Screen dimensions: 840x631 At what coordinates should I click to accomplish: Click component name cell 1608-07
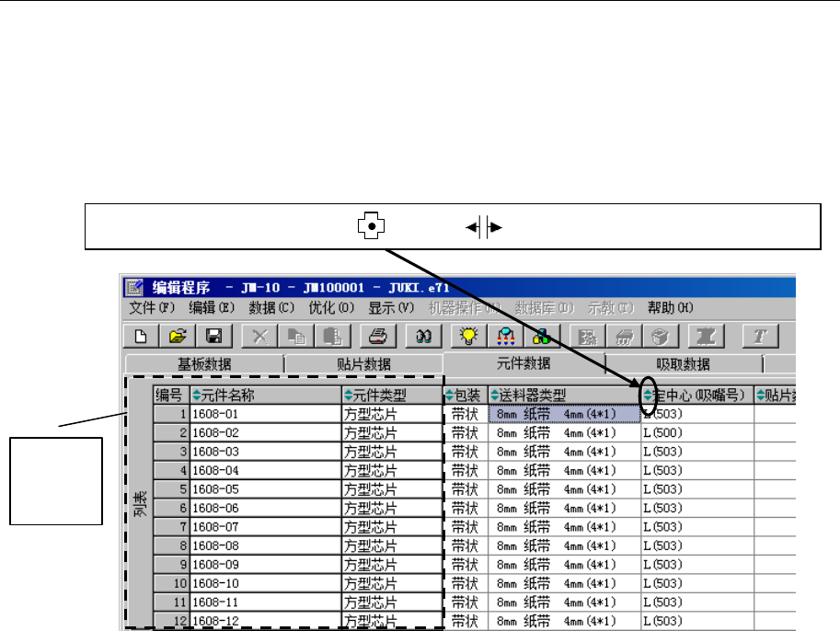click(x=266, y=527)
